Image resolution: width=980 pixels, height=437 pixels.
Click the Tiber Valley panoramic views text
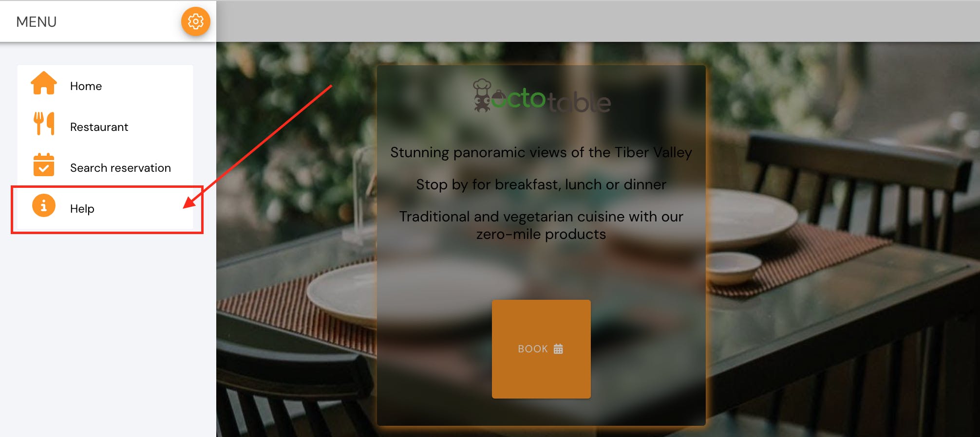[541, 152]
